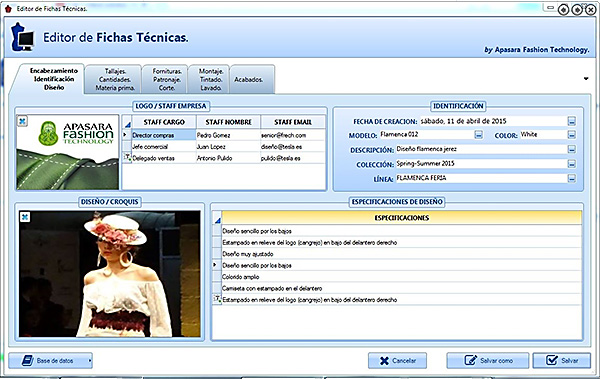Click the Color field White
600x379 pixels.
543,134
